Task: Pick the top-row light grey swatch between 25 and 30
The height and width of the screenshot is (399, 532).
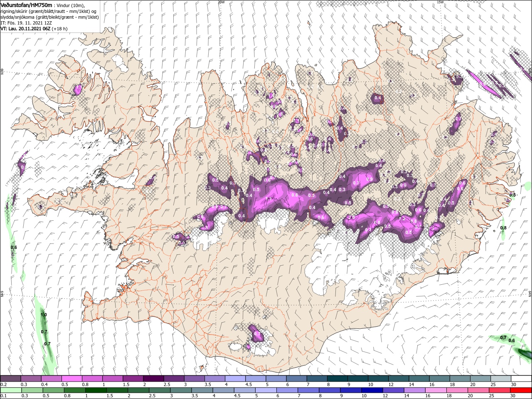Action: click(501, 379)
